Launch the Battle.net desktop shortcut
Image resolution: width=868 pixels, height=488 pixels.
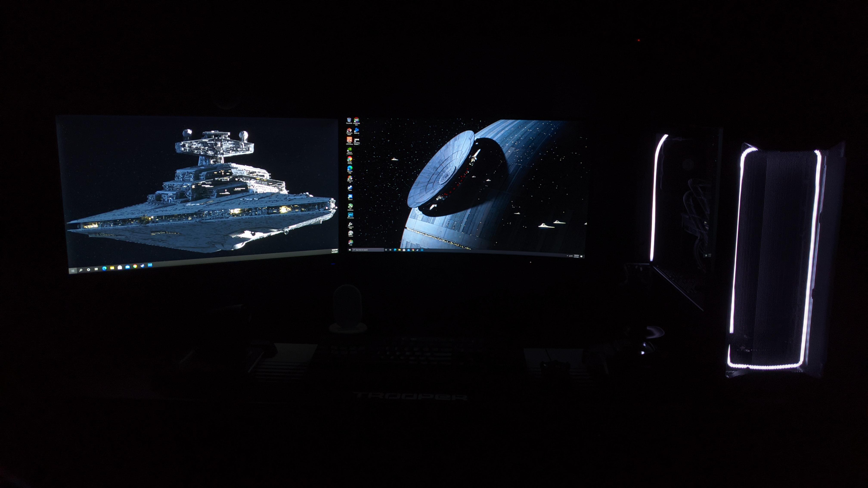(x=357, y=130)
